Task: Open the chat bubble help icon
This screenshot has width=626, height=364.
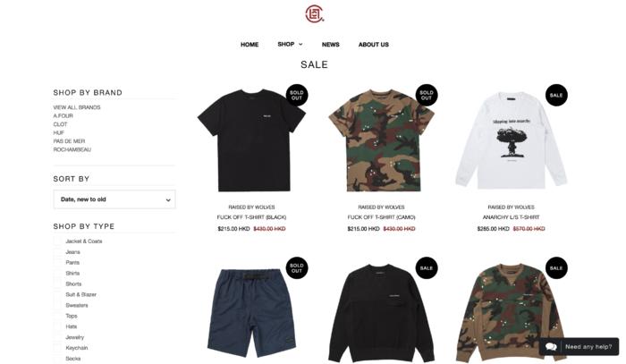Action: (551, 346)
